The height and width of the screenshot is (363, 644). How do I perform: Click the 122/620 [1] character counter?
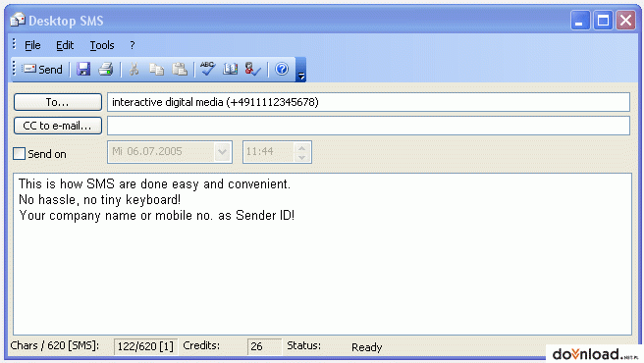coord(145,346)
